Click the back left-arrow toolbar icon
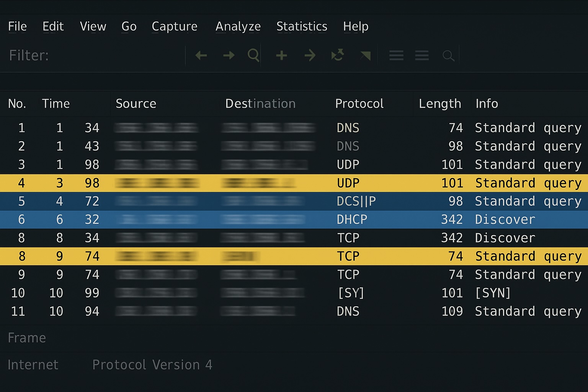 pos(201,56)
